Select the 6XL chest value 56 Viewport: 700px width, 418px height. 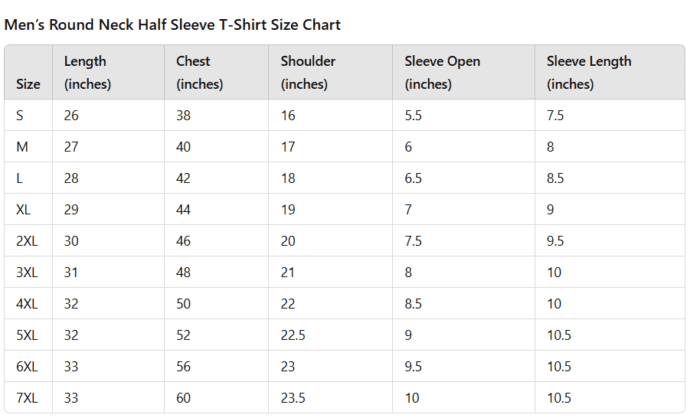pyautogui.click(x=183, y=367)
